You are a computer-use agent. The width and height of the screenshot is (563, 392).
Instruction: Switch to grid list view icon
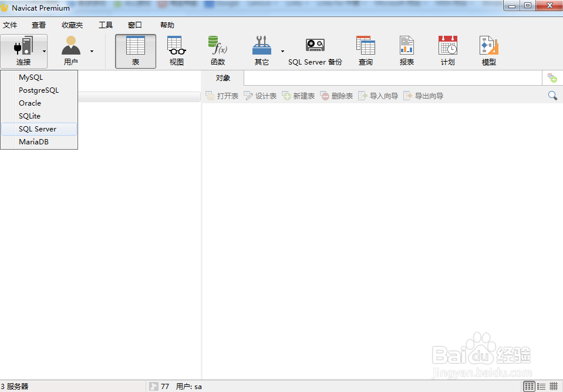pyautogui.click(x=529, y=386)
